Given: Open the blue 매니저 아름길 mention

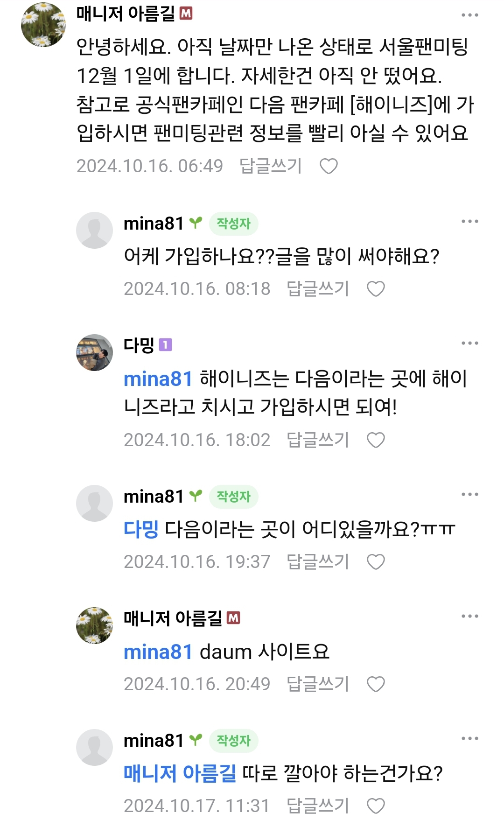Looking at the screenshot, I should [x=180, y=773].
